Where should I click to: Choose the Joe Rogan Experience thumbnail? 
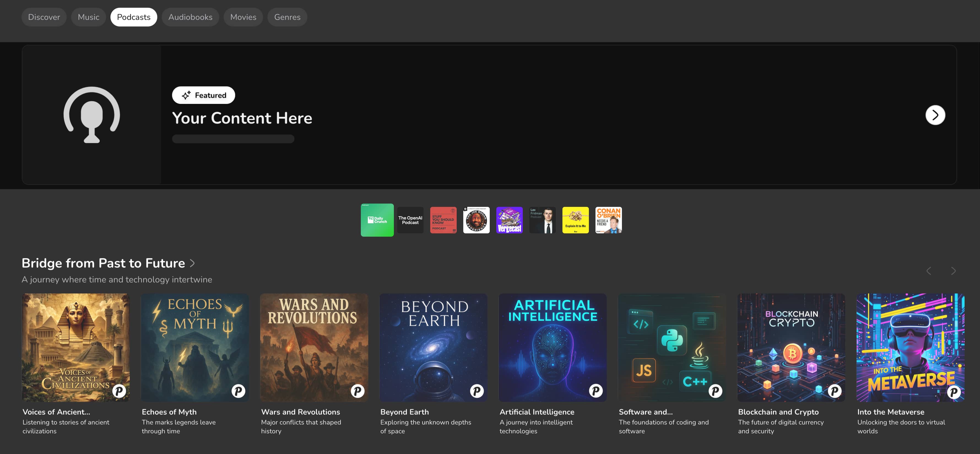coord(476,220)
